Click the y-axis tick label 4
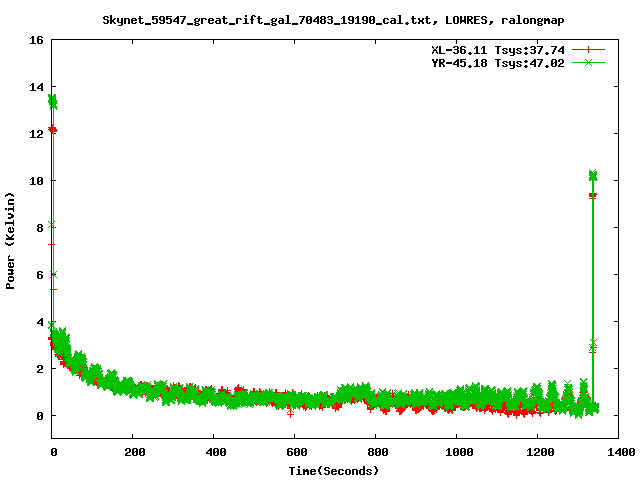The image size is (640, 480). [x=40, y=322]
